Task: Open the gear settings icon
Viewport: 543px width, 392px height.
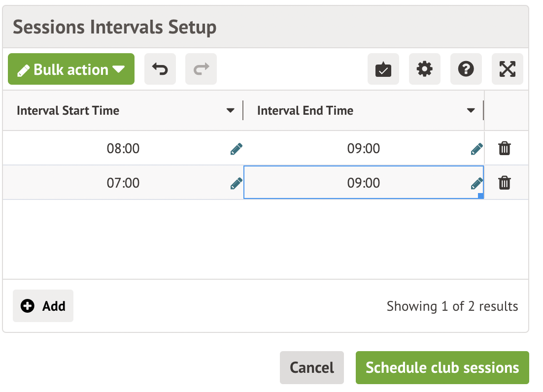Action: (x=425, y=69)
